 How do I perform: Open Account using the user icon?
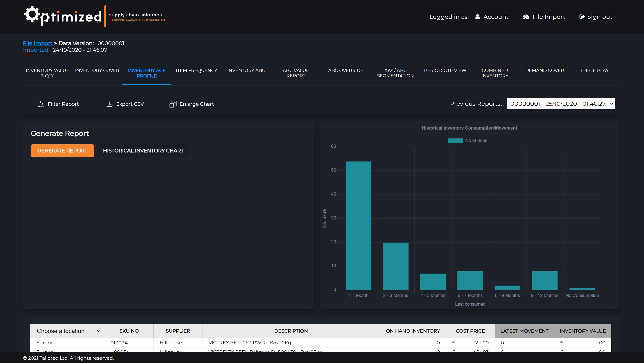[478, 17]
